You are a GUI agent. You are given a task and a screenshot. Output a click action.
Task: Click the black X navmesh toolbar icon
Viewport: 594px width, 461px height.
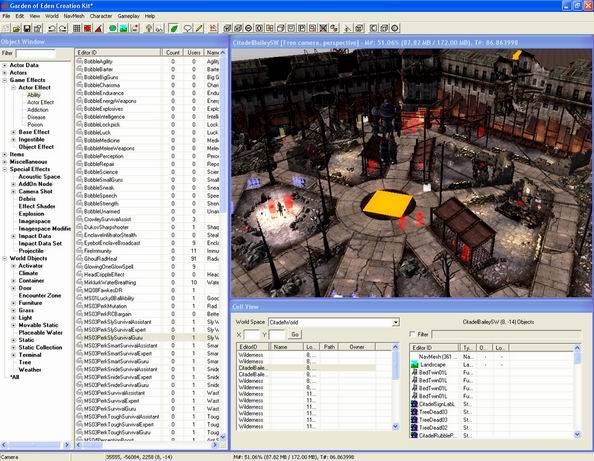click(323, 28)
